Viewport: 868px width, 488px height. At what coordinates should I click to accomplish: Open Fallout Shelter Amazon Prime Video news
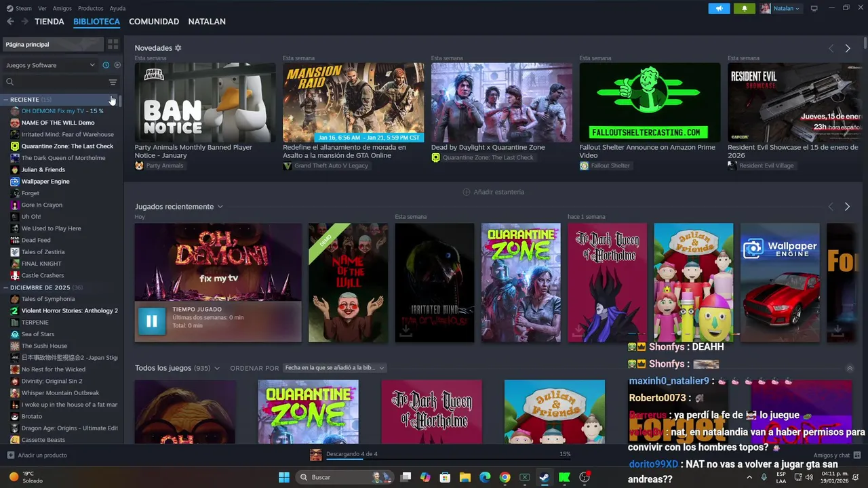tap(650, 102)
